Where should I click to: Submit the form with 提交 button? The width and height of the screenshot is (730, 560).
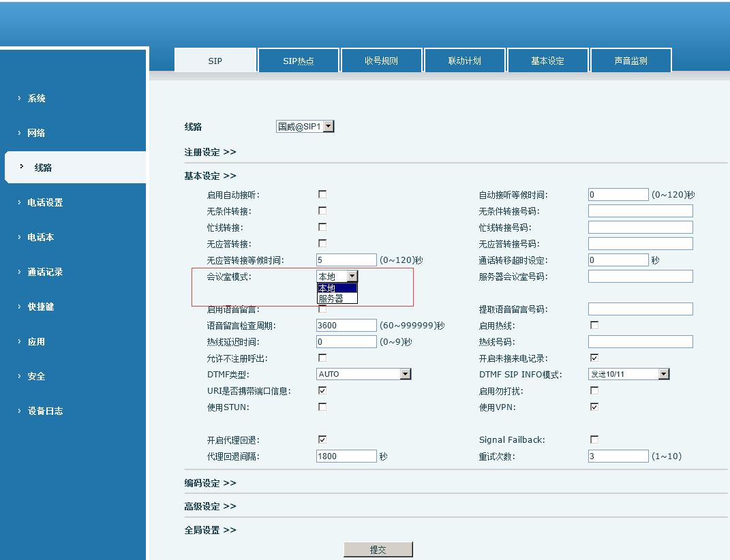(378, 550)
